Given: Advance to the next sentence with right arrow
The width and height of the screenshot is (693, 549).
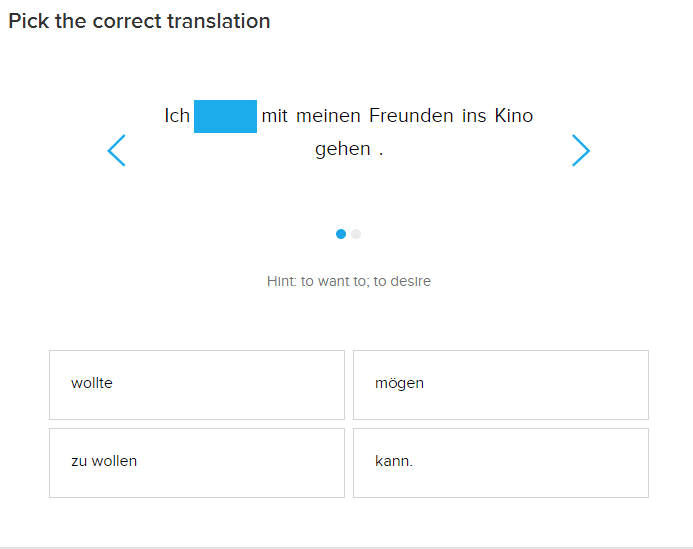Looking at the screenshot, I should point(581,150).
